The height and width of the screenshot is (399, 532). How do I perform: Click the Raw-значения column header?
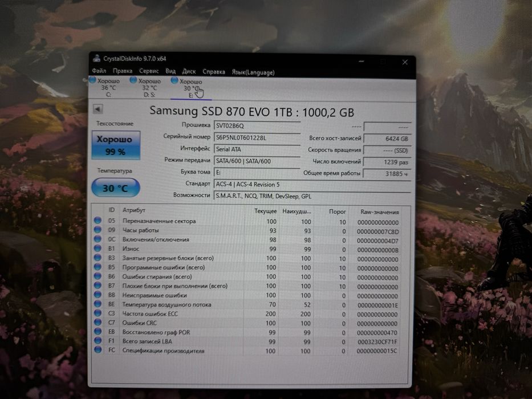pyautogui.click(x=379, y=212)
